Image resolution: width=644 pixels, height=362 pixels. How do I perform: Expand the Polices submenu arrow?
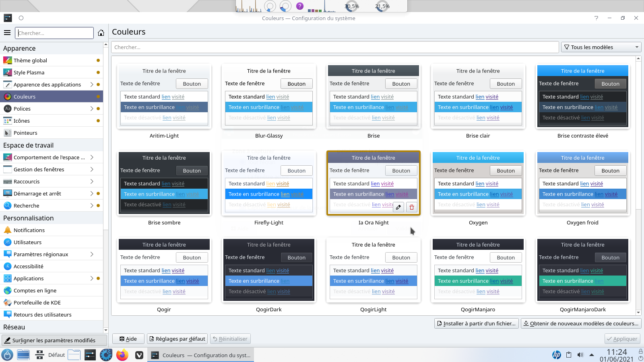click(92, 109)
